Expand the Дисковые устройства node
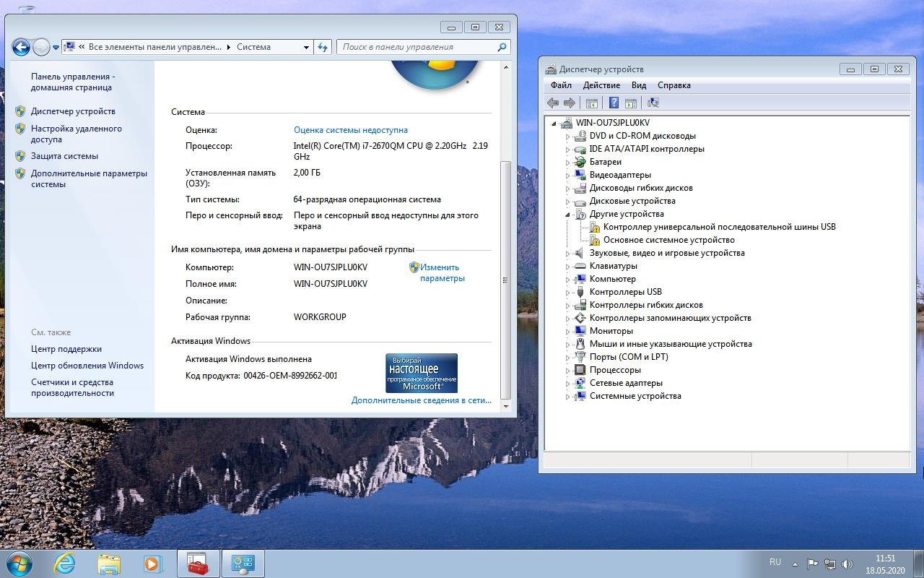 tap(568, 201)
